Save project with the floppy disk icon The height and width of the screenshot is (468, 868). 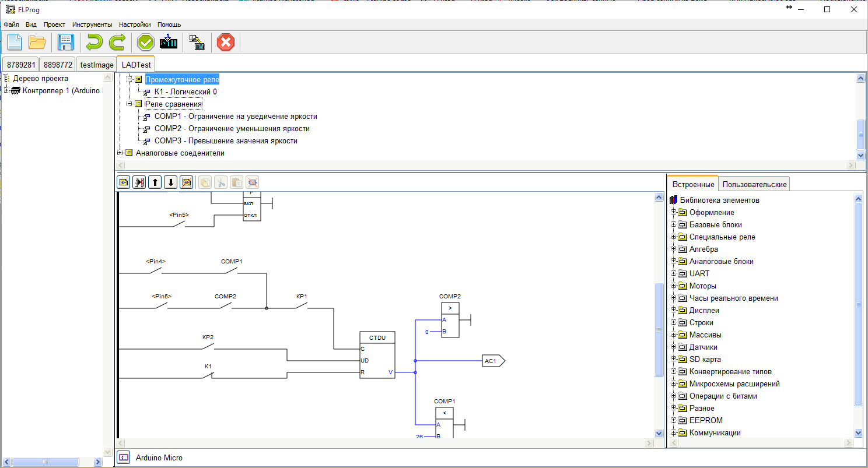pos(65,43)
